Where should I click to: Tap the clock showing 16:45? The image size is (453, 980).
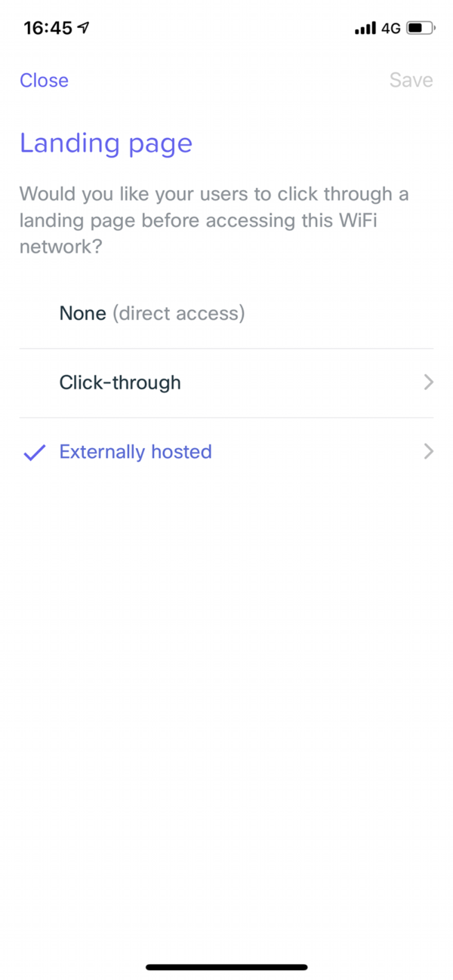(x=47, y=27)
